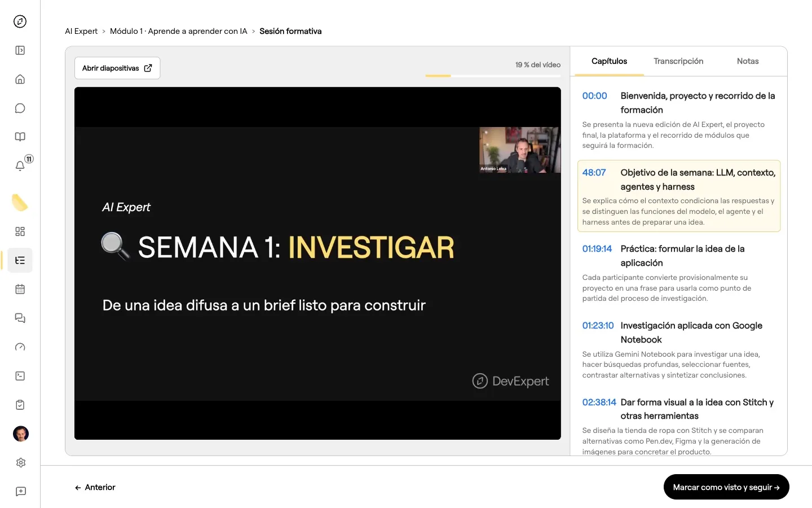Go back with the Anterior link
The image size is (812, 508).
(x=95, y=487)
